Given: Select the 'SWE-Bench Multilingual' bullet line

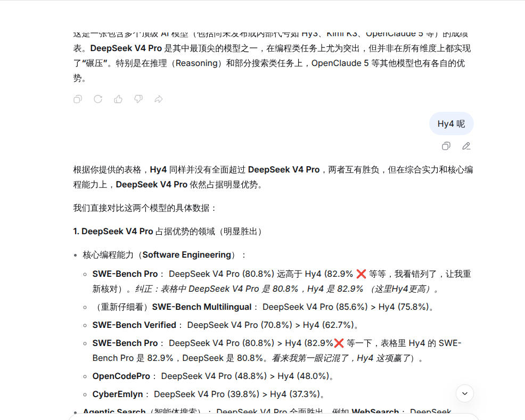Looking at the screenshot, I should [263, 307].
